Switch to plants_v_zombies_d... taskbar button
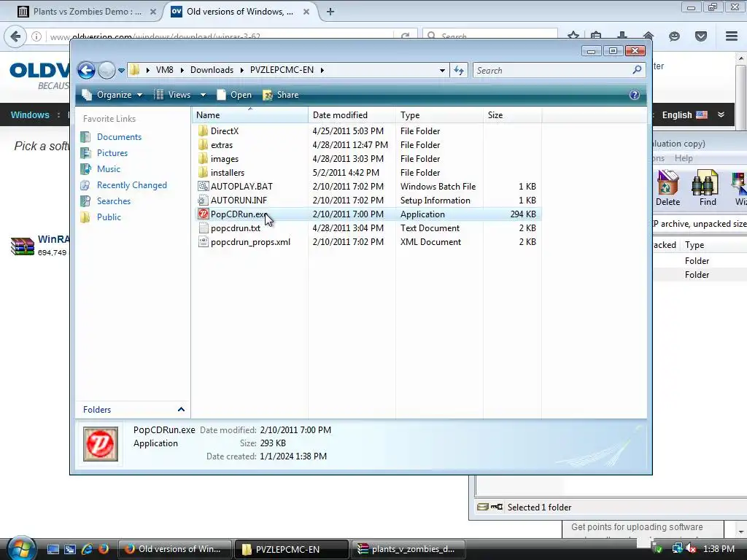The width and height of the screenshot is (747, 560). tap(408, 549)
